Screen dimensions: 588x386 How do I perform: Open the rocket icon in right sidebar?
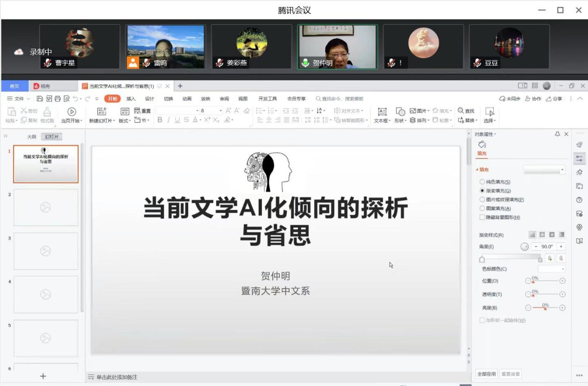(579, 145)
